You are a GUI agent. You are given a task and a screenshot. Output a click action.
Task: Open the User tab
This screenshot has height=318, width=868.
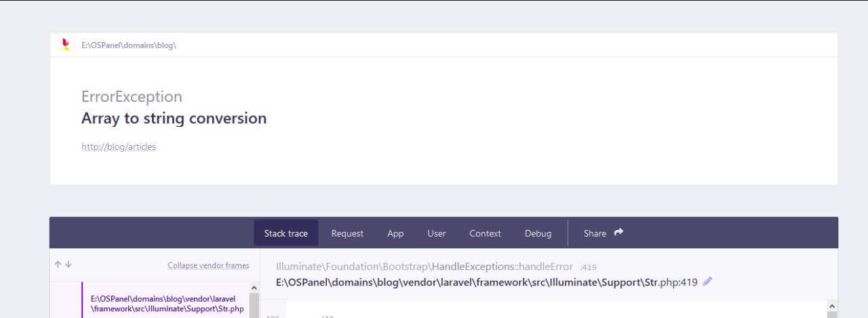[437, 233]
